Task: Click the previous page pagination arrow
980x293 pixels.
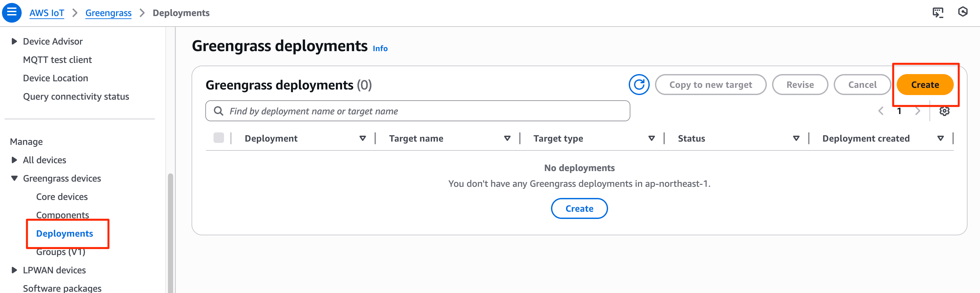Action: tap(881, 111)
